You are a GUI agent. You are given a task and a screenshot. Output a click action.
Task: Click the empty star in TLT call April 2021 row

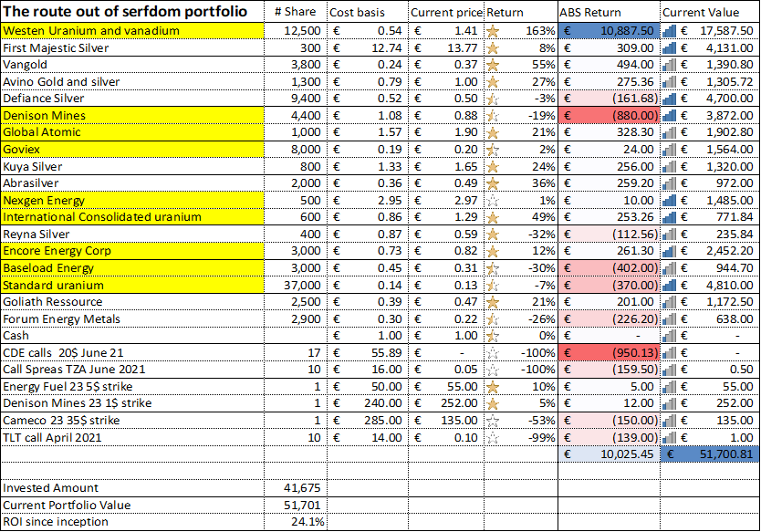[x=493, y=438]
